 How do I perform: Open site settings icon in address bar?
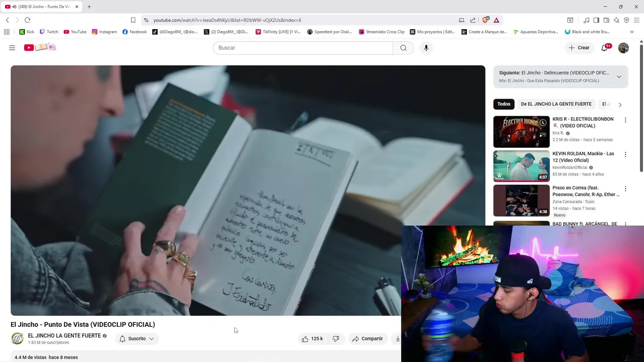(146, 20)
